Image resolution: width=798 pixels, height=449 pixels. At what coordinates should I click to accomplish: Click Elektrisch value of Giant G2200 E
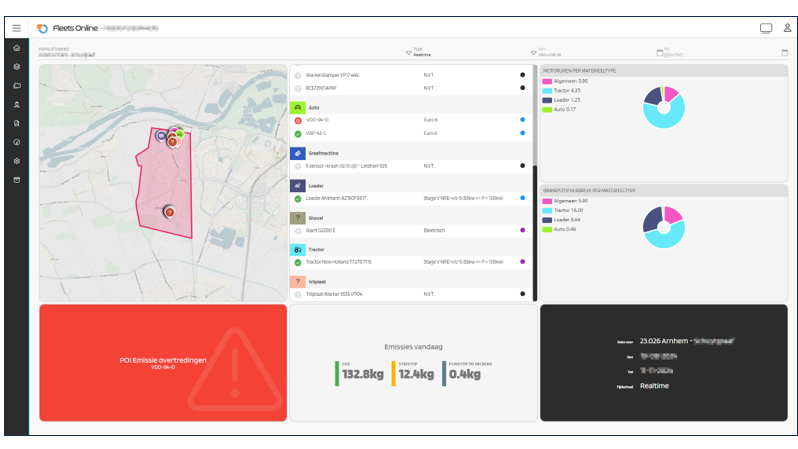434,230
